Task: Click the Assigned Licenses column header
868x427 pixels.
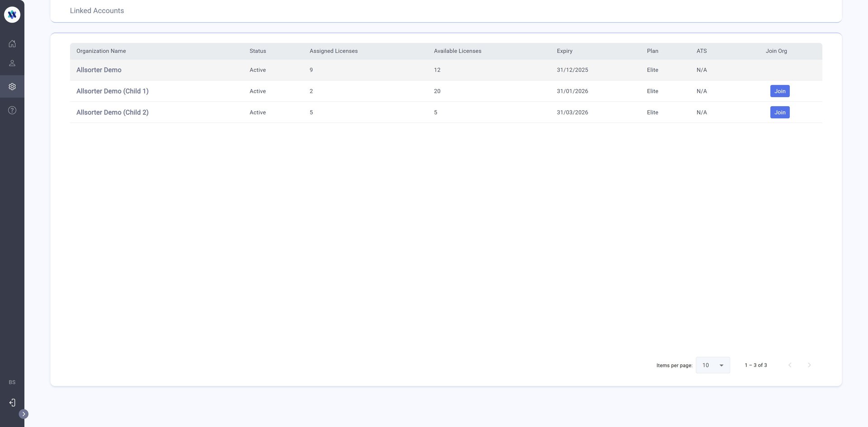Action: (x=333, y=51)
